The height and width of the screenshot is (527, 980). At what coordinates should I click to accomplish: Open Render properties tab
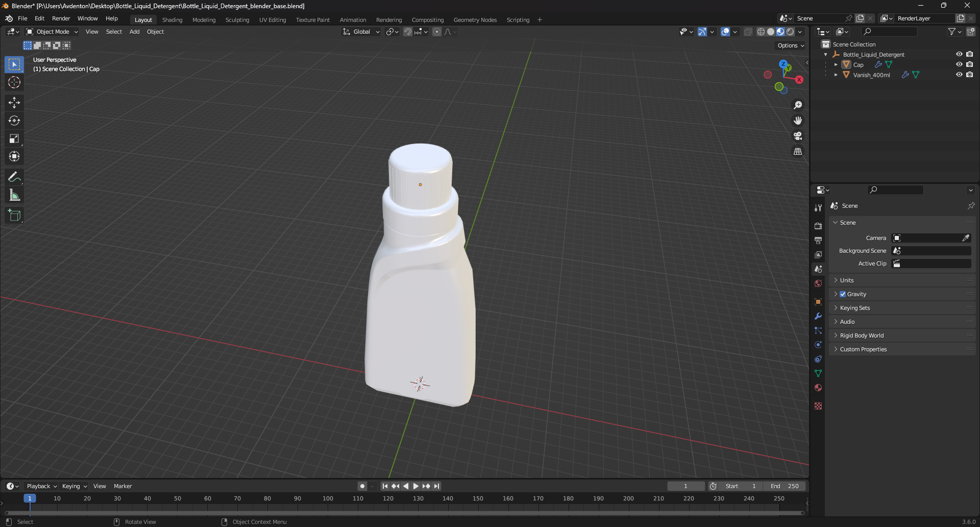[818, 226]
